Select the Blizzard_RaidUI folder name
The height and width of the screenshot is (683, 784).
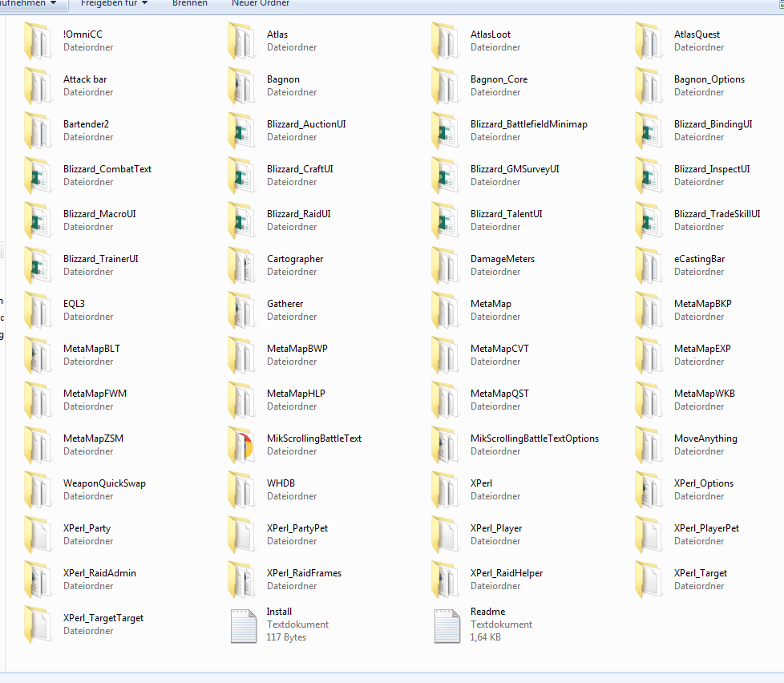pyautogui.click(x=298, y=214)
